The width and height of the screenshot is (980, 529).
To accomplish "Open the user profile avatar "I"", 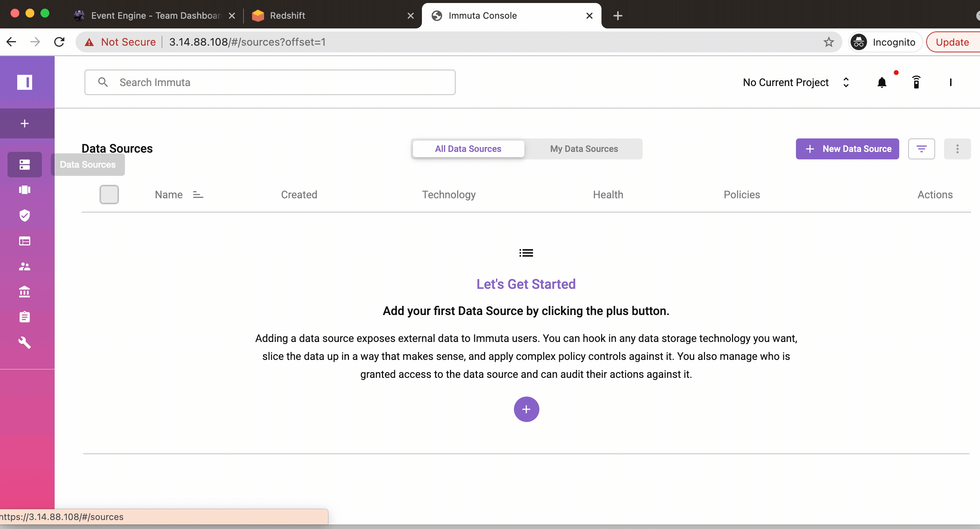I will 950,82.
